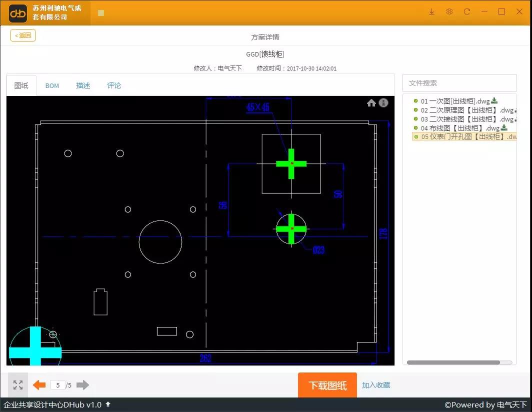This screenshot has width=532, height=412.
Task: Click the 返回 back button
Action: tap(22, 35)
